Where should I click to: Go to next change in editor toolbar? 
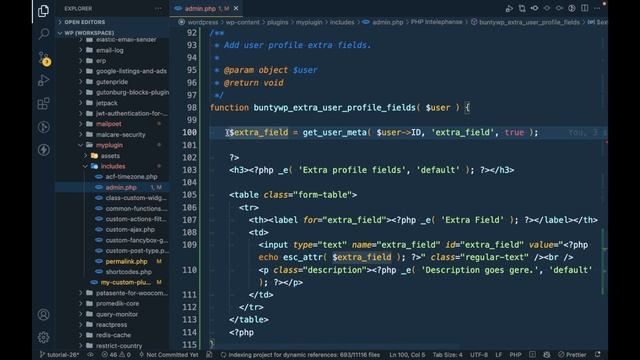[559, 8]
